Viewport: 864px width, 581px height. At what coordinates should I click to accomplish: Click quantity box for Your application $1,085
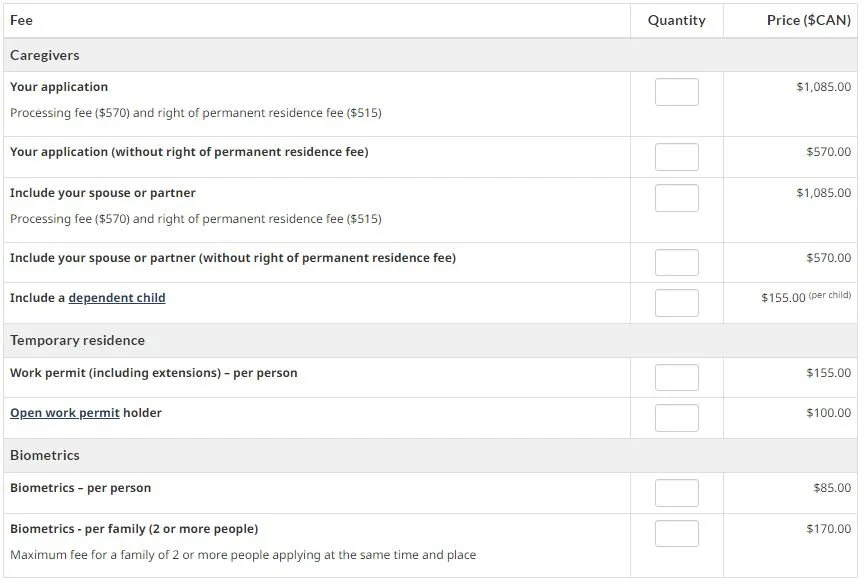click(676, 92)
